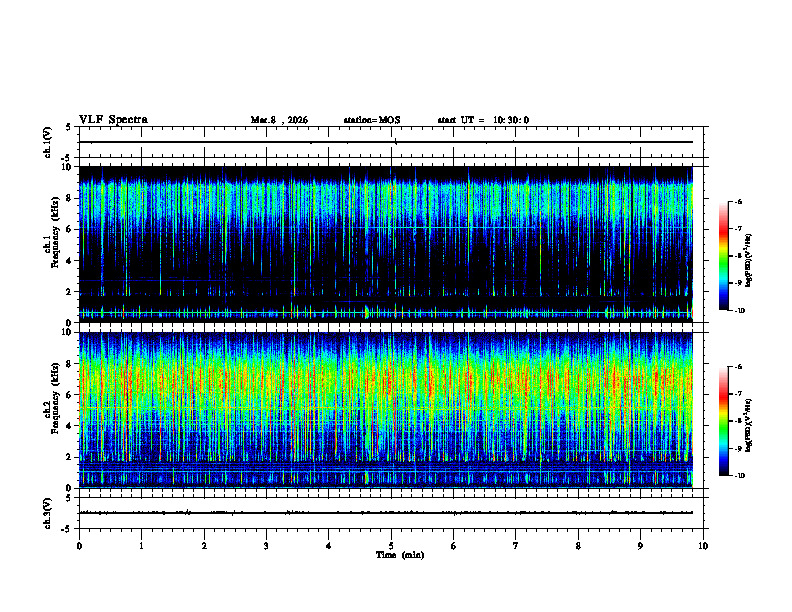Click the "-7" label on ch.2 color bar
The height and width of the screenshot is (612, 792).
[737, 394]
